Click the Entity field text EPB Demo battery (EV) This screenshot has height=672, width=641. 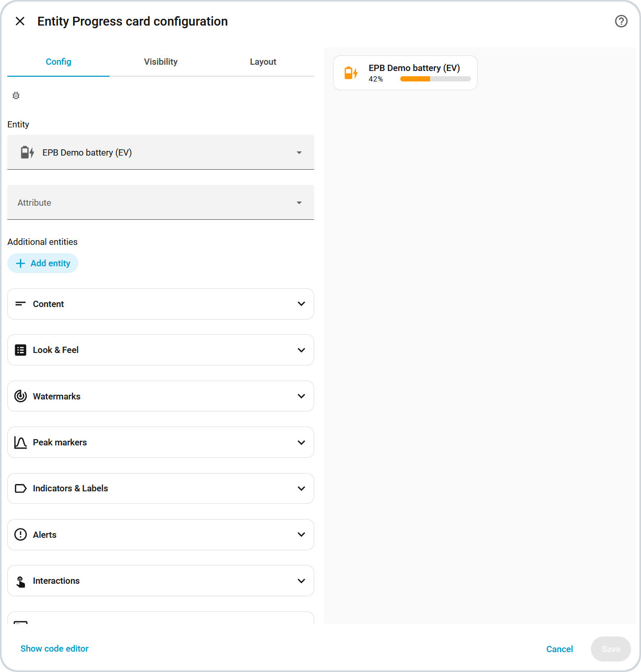[x=87, y=152]
